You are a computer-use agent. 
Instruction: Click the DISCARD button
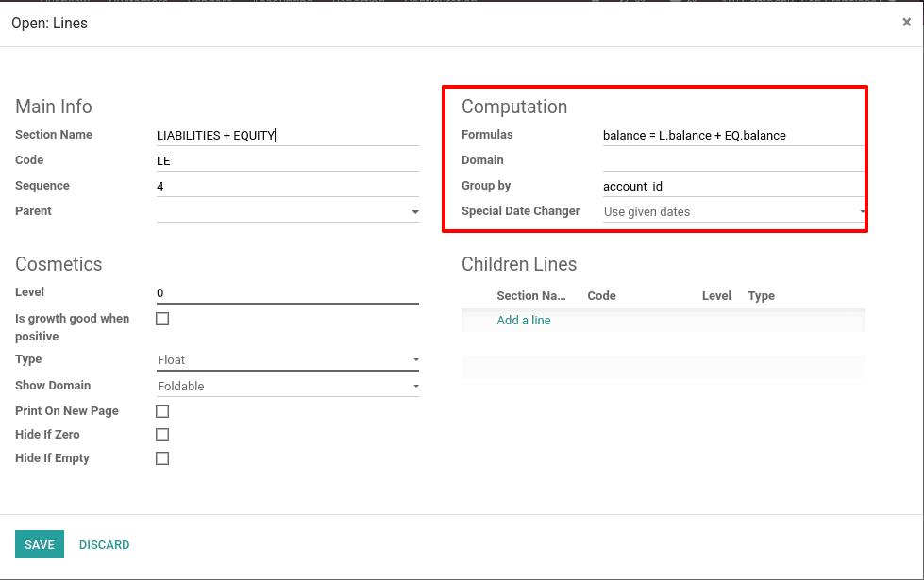click(x=105, y=545)
